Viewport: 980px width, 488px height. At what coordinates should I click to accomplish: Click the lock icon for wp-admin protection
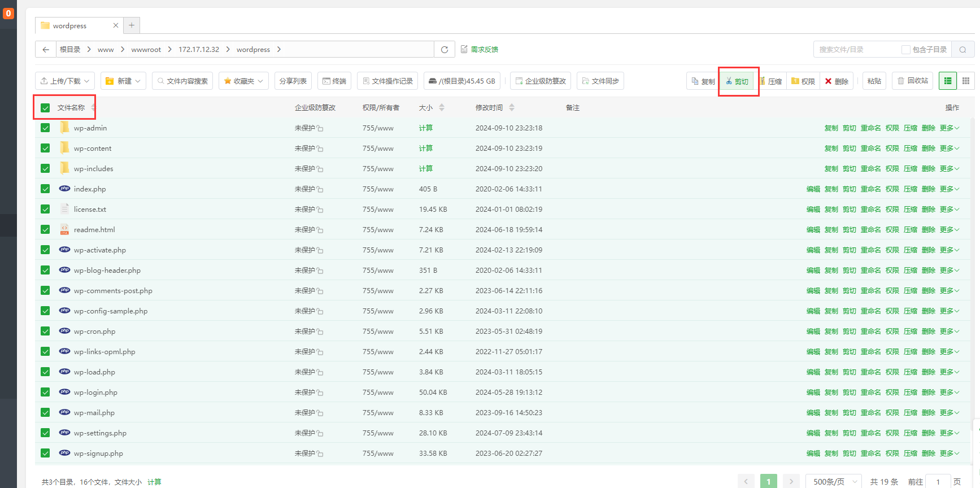[x=320, y=129]
